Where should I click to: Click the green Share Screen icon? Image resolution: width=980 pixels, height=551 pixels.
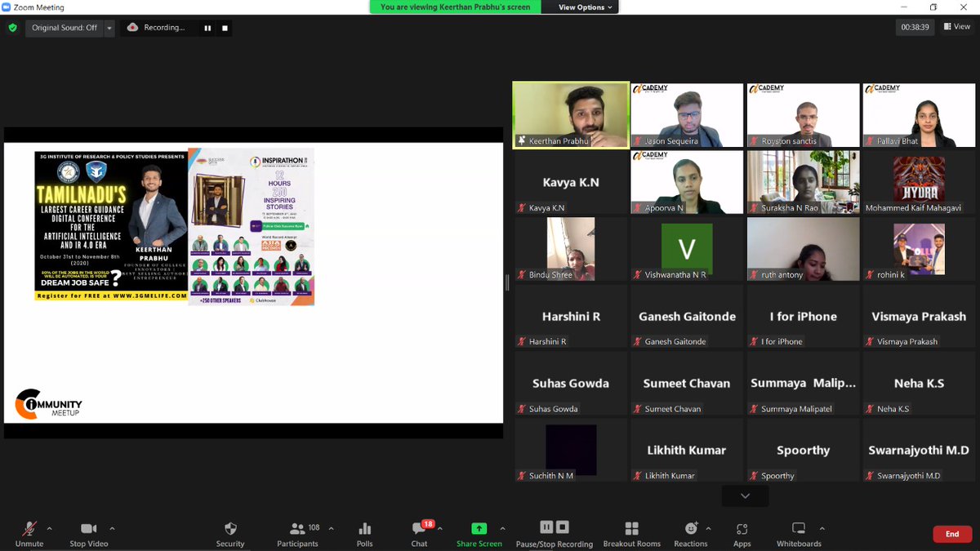pyautogui.click(x=479, y=529)
